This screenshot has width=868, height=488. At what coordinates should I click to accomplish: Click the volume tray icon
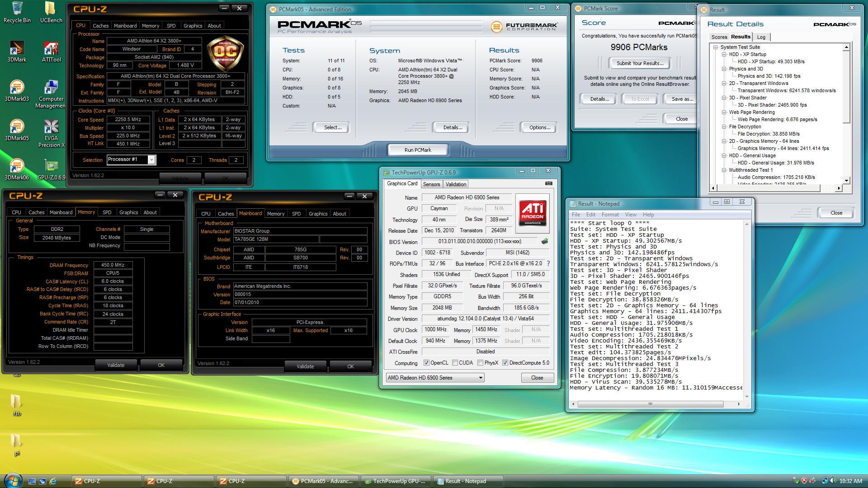pyautogui.click(x=833, y=481)
